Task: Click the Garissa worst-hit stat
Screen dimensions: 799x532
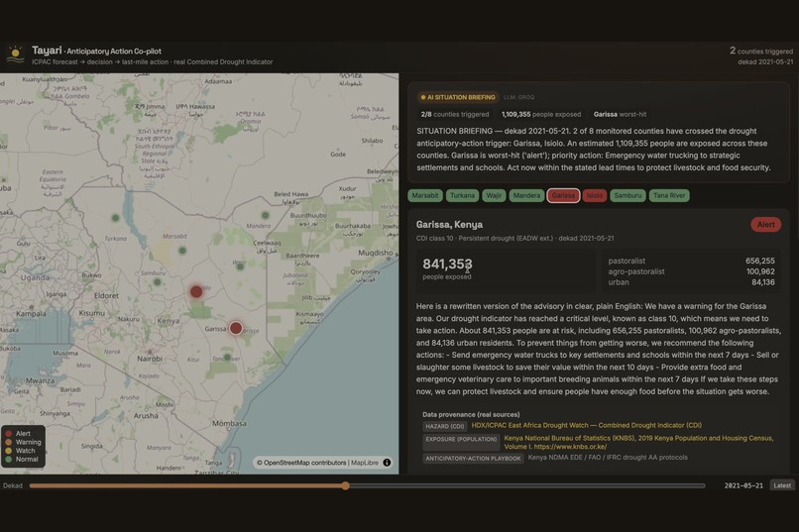Action: (621, 115)
